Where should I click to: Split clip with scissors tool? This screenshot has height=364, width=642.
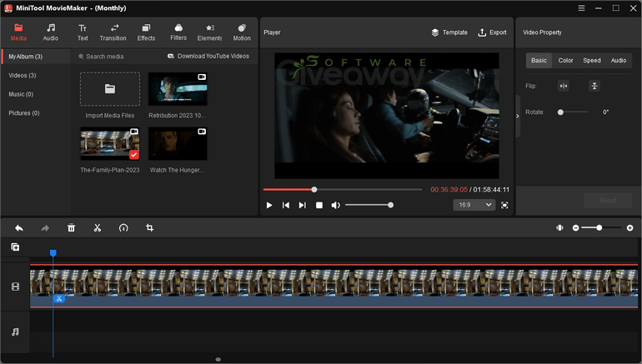click(97, 227)
